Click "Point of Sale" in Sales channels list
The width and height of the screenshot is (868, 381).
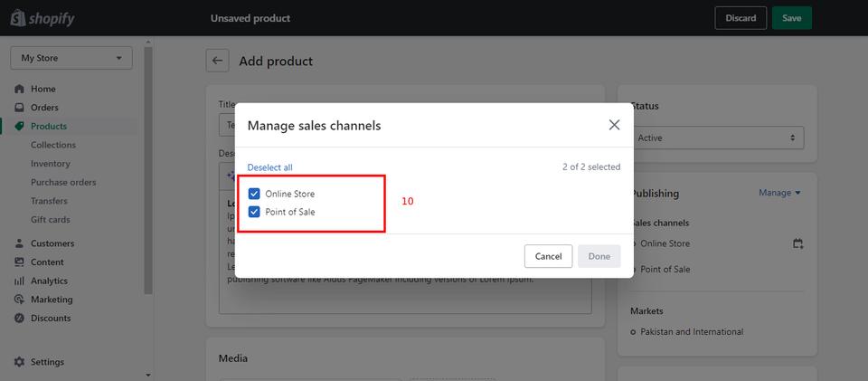[665, 269]
